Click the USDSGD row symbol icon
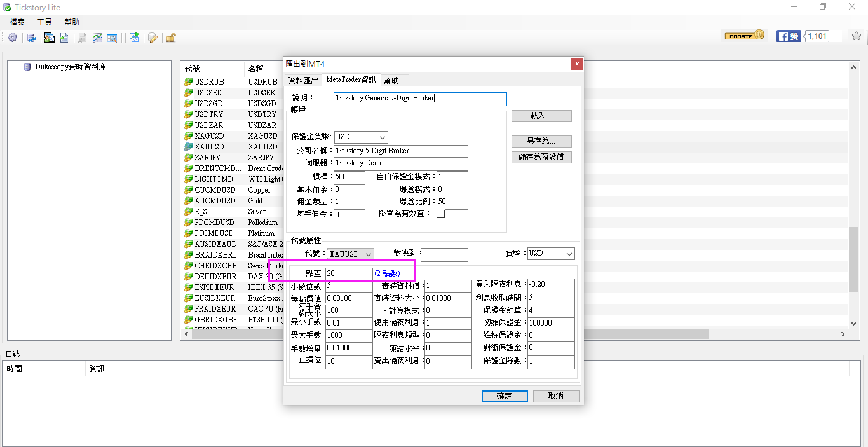868x447 pixels. tap(189, 104)
